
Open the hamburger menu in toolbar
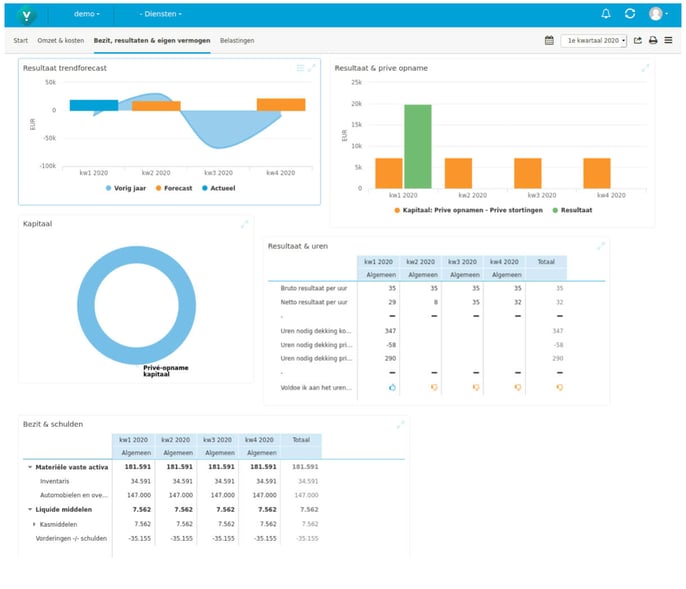point(668,40)
